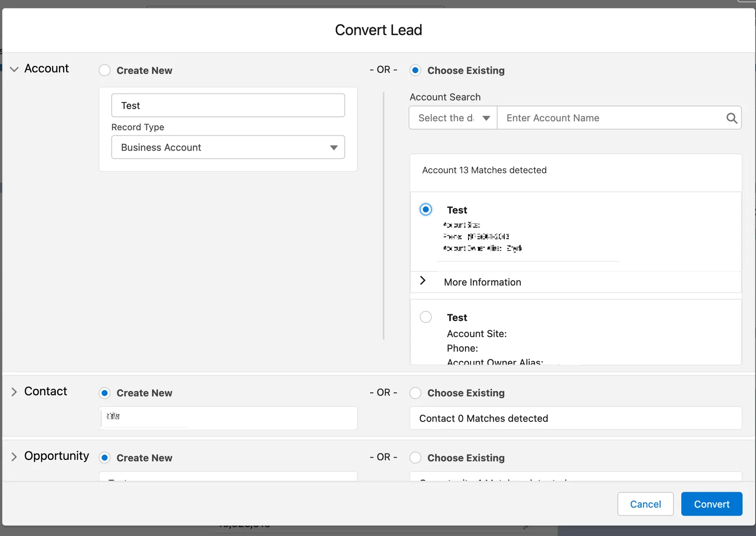Viewport: 756px width, 536px height.
Task: Select Create New for Account
Action: 105,71
